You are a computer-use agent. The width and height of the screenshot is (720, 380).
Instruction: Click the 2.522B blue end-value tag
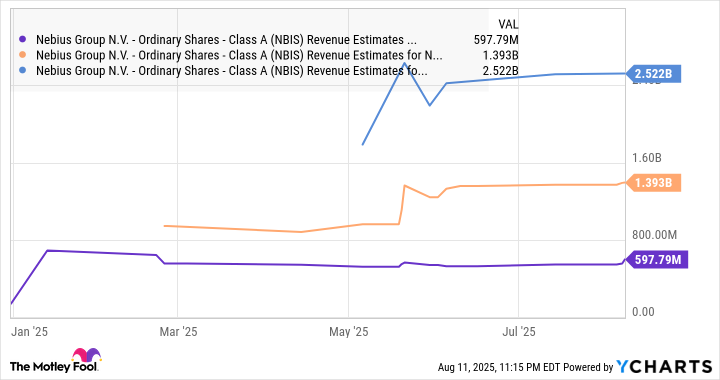653,73
